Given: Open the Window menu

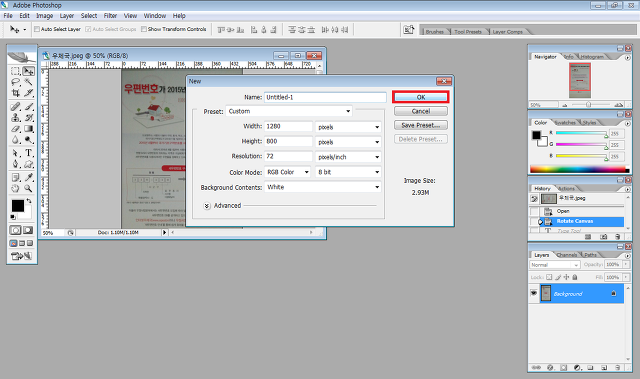Looking at the screenshot, I should coord(155,16).
